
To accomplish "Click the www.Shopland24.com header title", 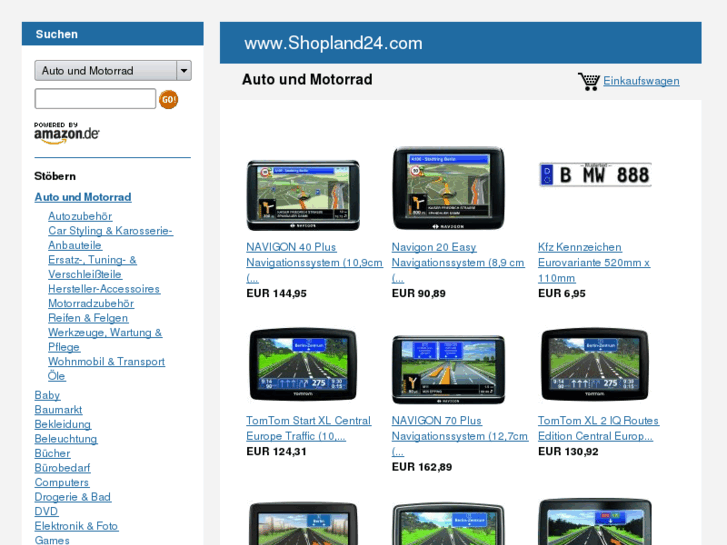I will [333, 43].
